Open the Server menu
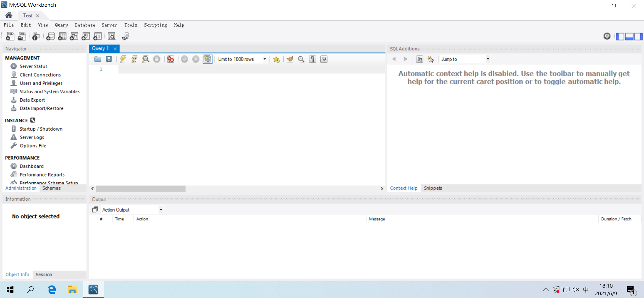644x298 pixels. [109, 25]
